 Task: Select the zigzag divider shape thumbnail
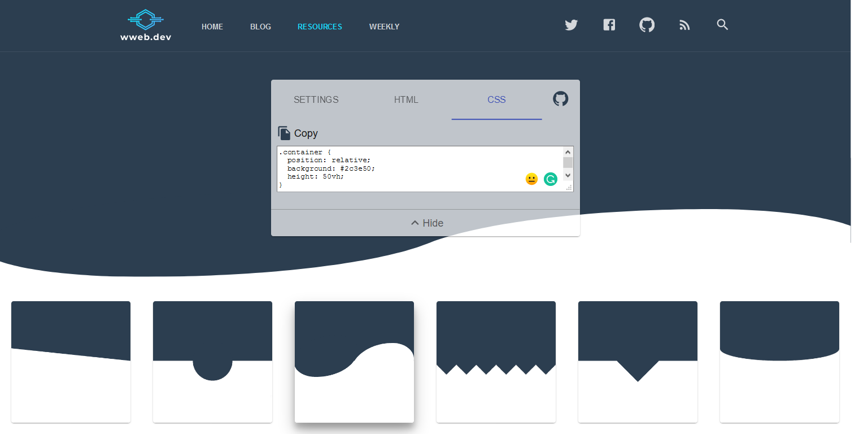tap(496, 362)
